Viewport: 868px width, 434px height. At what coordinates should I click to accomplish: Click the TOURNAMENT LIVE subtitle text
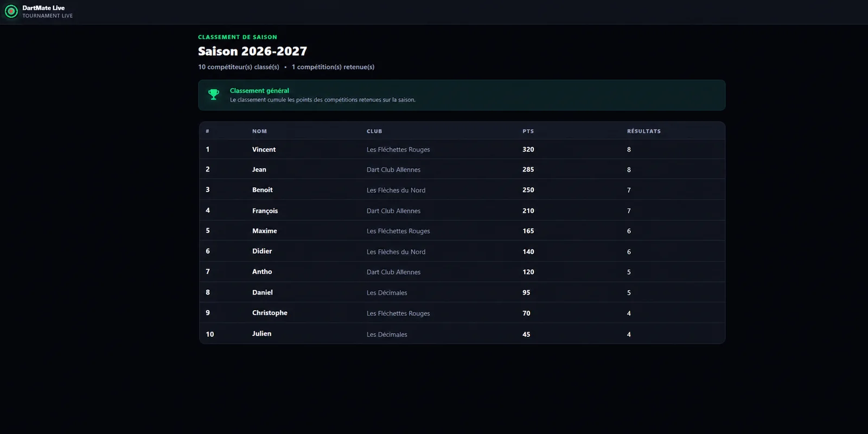[x=48, y=16]
